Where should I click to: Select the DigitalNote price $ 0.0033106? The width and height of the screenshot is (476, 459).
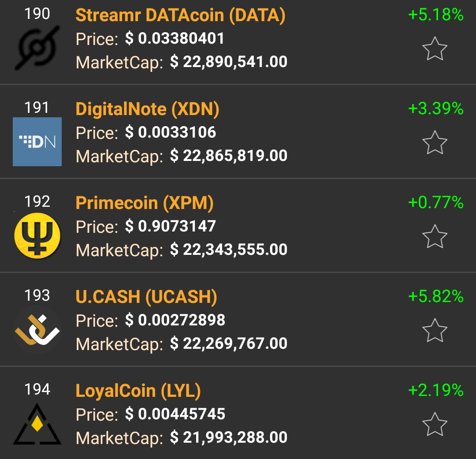click(x=171, y=132)
